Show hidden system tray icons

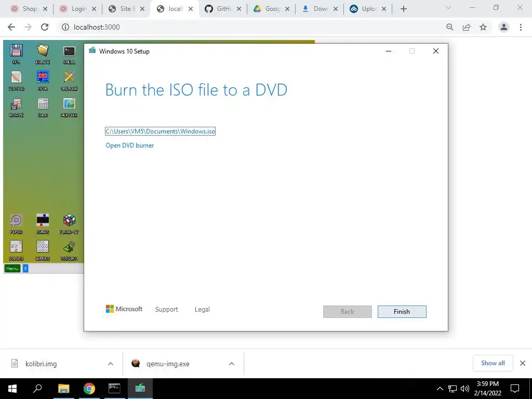tap(440, 389)
